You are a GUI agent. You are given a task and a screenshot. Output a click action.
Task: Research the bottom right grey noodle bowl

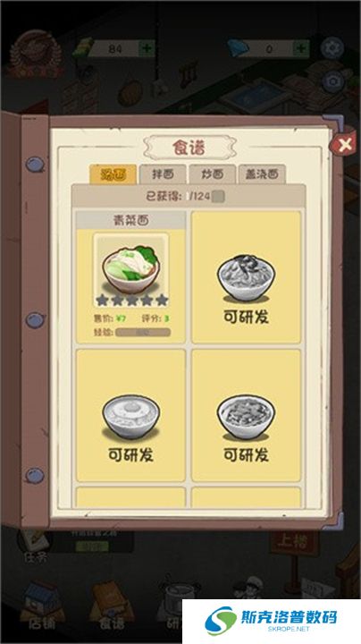click(246, 415)
